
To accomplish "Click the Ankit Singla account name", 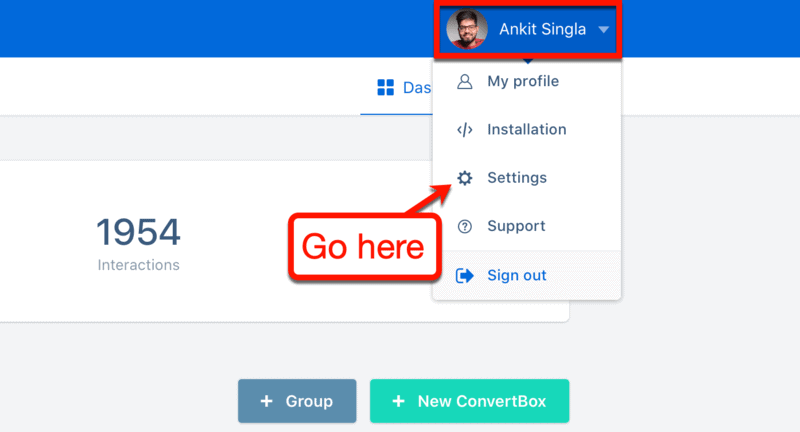I will [542, 30].
